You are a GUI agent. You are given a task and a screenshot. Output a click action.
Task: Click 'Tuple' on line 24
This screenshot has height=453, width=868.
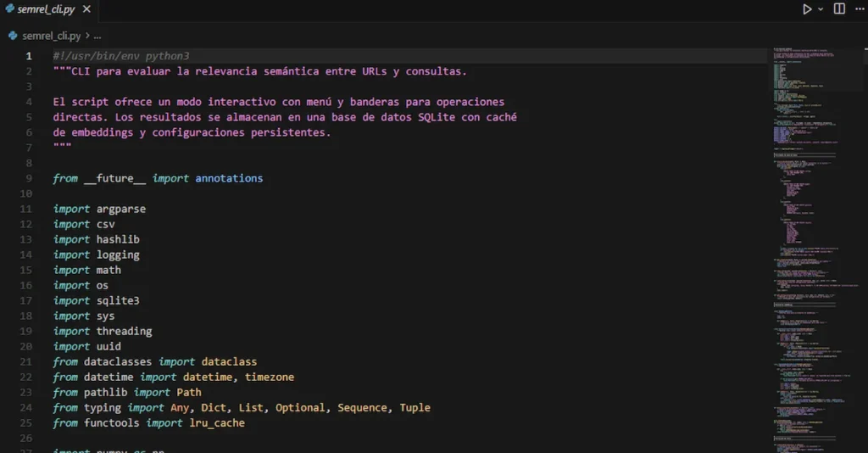tap(415, 407)
